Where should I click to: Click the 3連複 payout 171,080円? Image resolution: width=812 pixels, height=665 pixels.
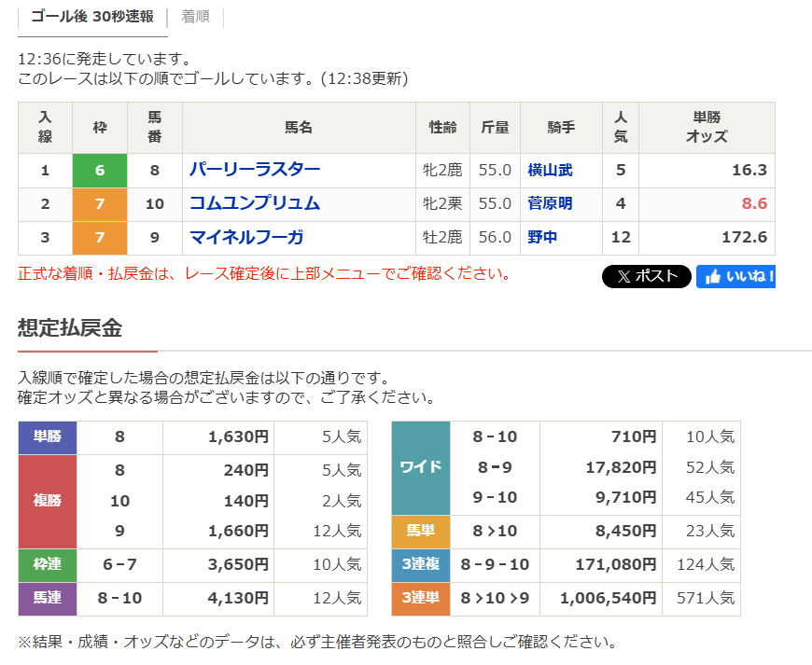[x=616, y=564]
